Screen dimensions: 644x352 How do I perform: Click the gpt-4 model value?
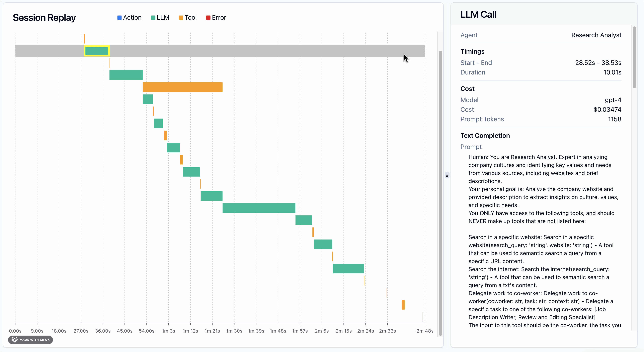pyautogui.click(x=613, y=100)
